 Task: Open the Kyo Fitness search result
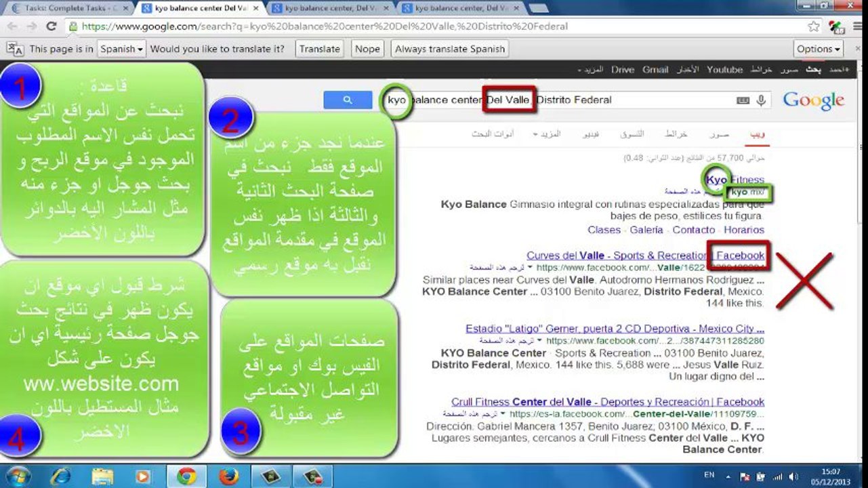click(x=735, y=180)
